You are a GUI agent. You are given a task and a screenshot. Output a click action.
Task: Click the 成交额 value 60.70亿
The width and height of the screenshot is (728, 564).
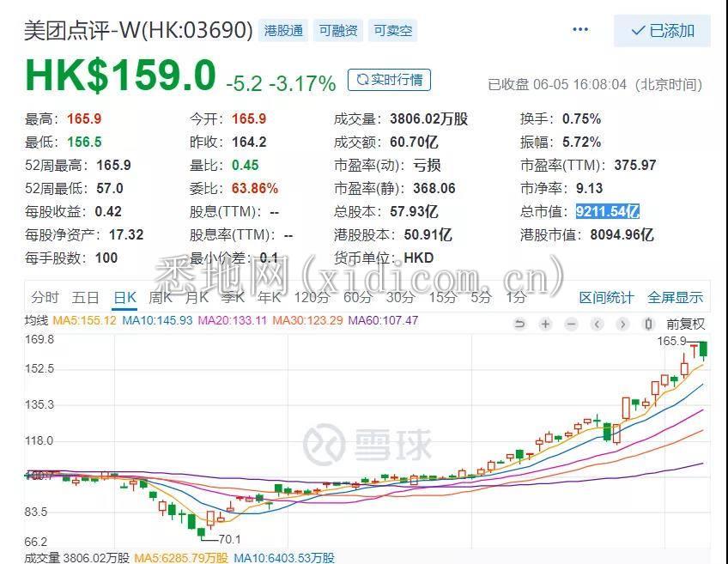[x=414, y=142]
